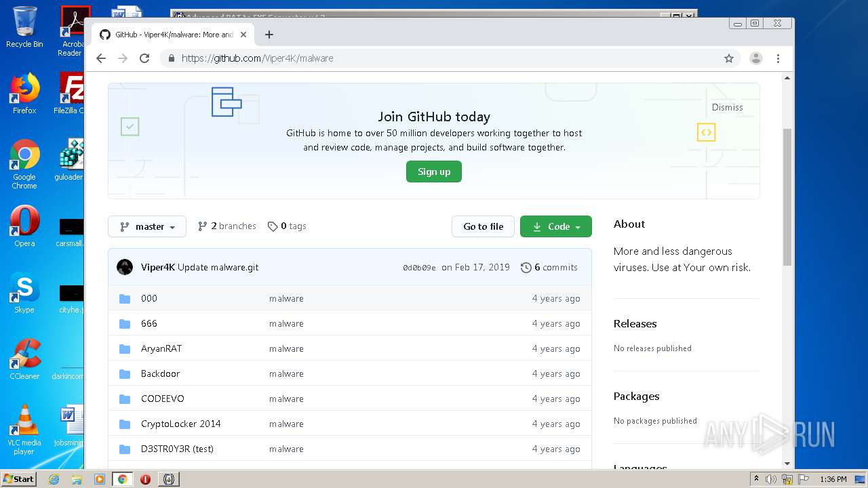Reload the GitHub page
This screenshot has width=868, height=488.
[x=144, y=58]
